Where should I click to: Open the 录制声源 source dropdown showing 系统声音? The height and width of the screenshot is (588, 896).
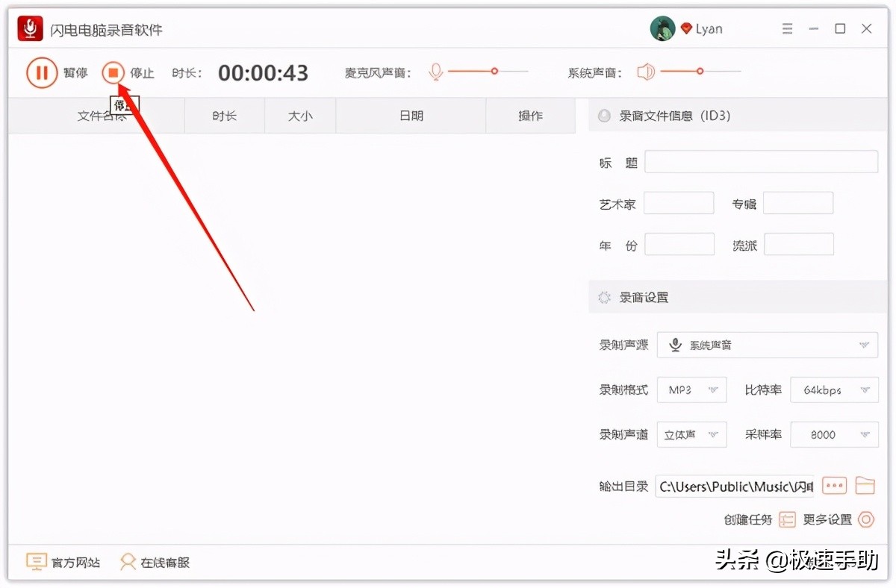768,345
